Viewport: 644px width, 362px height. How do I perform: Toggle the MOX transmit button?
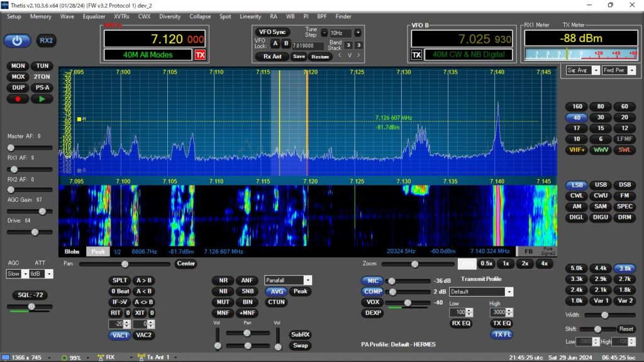click(18, 77)
